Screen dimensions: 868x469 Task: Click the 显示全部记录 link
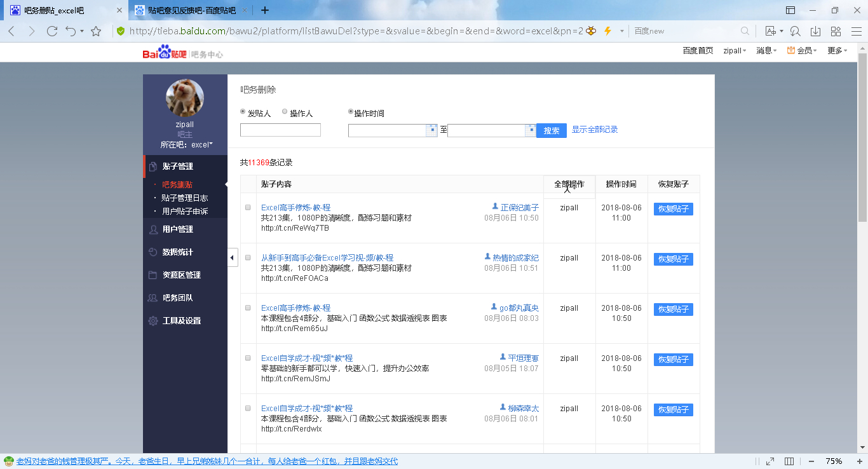coord(595,130)
